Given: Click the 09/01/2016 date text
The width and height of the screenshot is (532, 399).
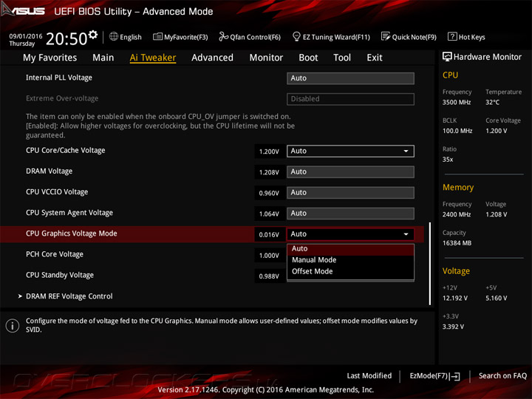Looking at the screenshot, I should click(x=25, y=36).
